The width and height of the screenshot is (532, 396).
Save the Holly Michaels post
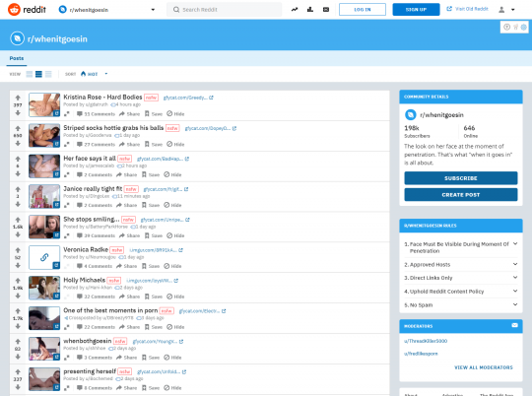click(x=154, y=297)
